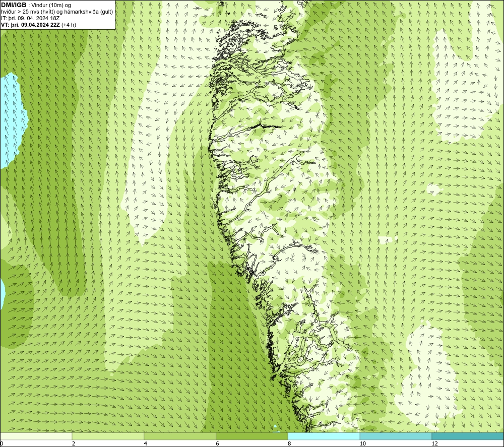504x447 pixels.
Task: Click the legend swatch above 12 m/s
Action: click(x=468, y=436)
